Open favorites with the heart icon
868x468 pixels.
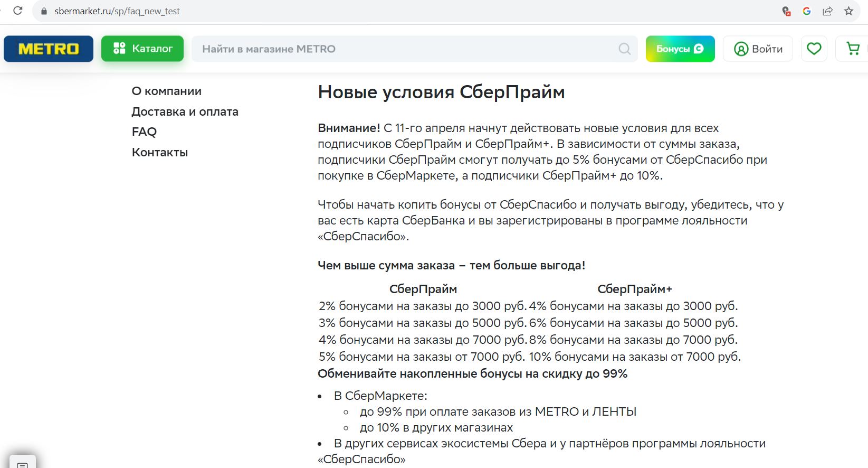[814, 49]
